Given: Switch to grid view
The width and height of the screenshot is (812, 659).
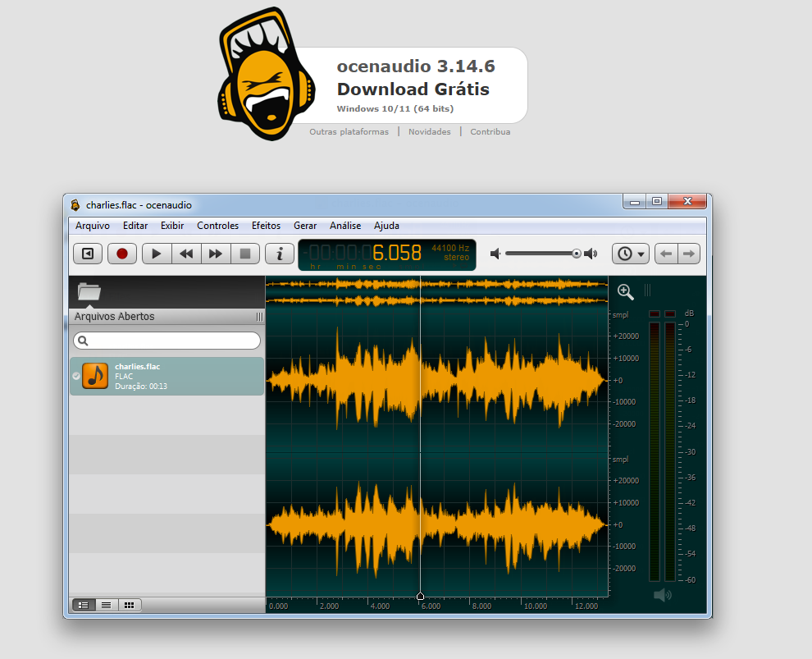Looking at the screenshot, I should click(x=130, y=605).
